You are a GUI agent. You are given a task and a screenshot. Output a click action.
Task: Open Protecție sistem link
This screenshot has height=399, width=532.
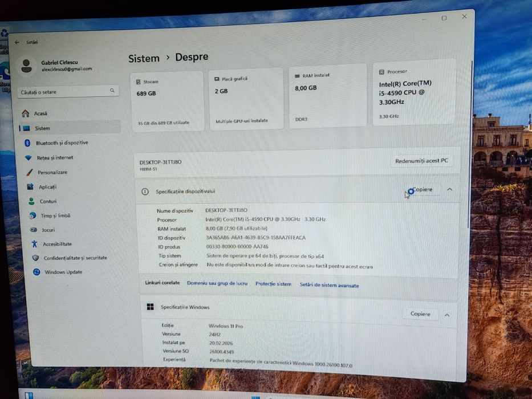click(273, 284)
